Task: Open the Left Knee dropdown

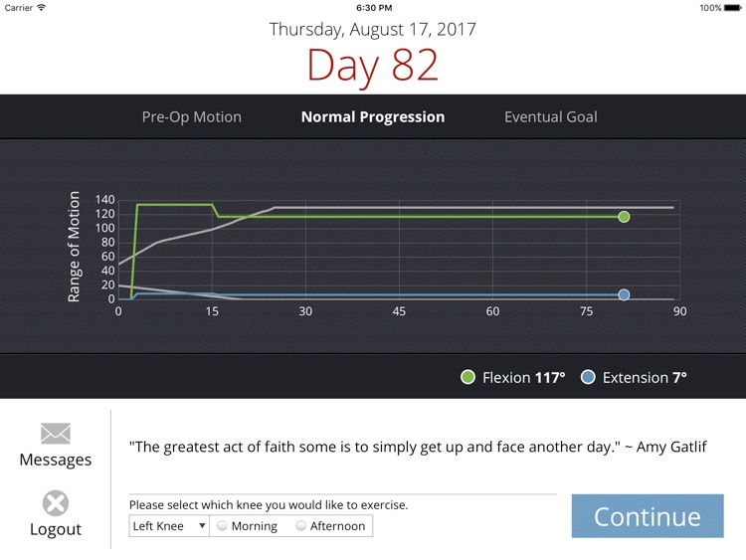Action: [x=169, y=526]
